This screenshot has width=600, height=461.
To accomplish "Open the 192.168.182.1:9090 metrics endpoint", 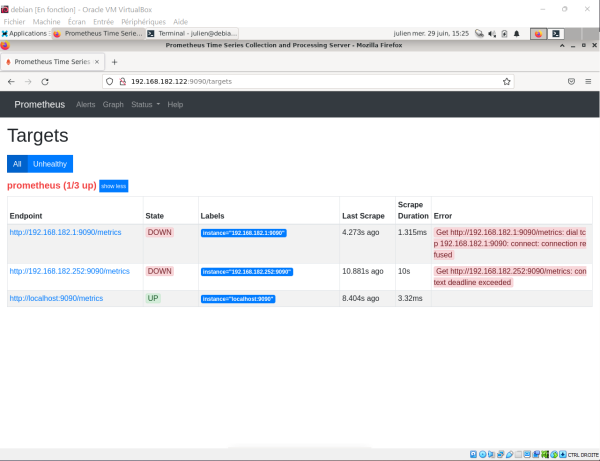I will (x=65, y=232).
